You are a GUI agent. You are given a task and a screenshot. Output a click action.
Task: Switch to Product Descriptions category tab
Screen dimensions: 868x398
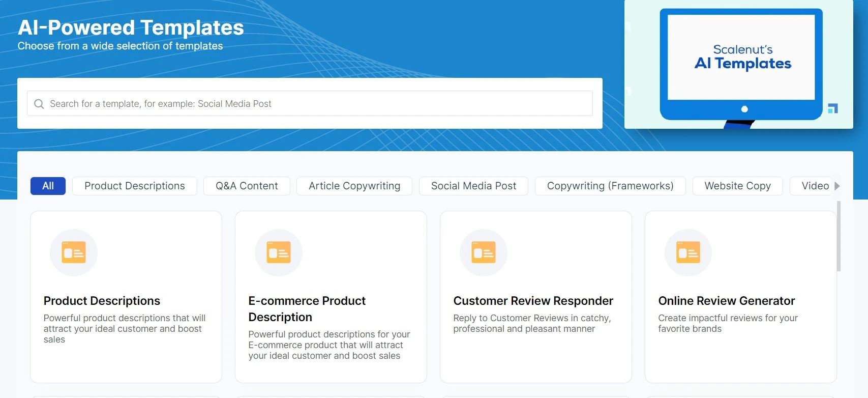[x=135, y=186]
